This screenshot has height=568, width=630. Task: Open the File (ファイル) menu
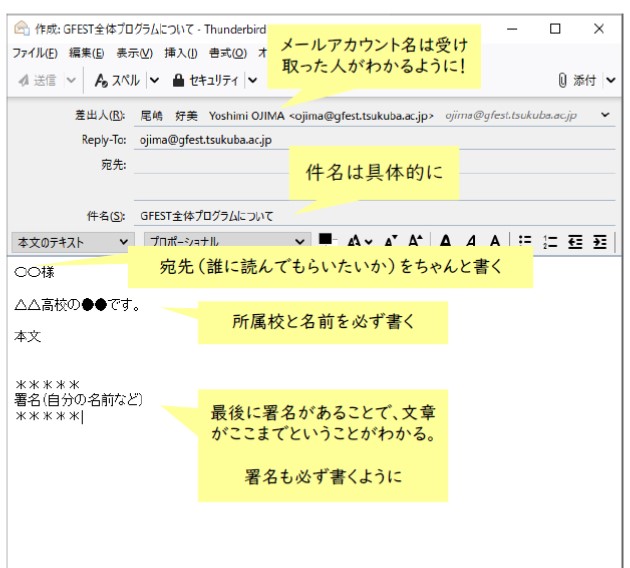(x=34, y=53)
